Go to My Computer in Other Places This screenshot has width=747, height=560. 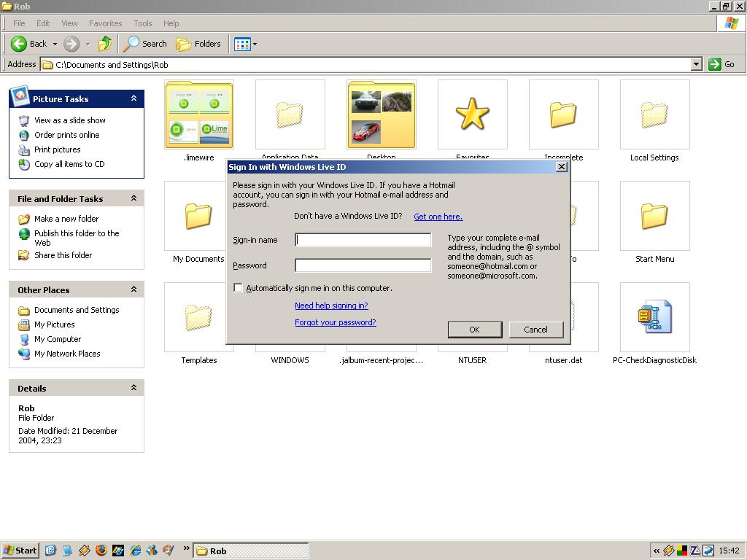click(x=58, y=339)
